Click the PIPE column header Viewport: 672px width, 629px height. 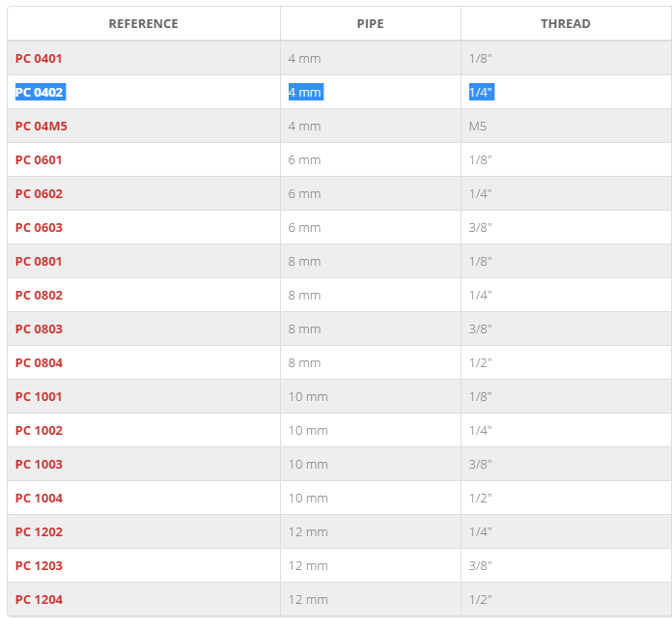click(371, 24)
